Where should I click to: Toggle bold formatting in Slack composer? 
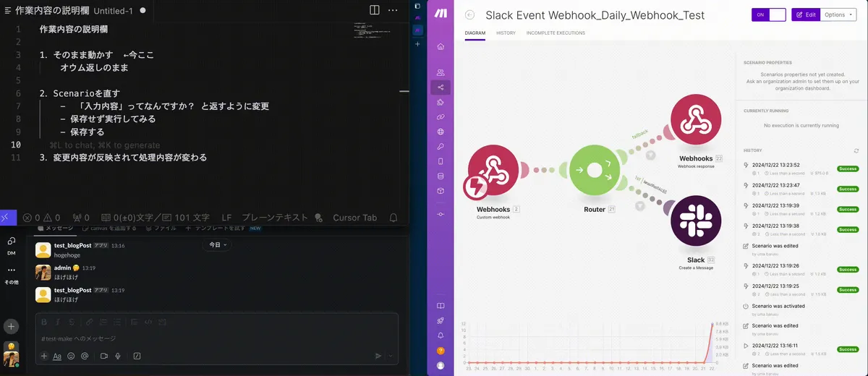tap(44, 322)
